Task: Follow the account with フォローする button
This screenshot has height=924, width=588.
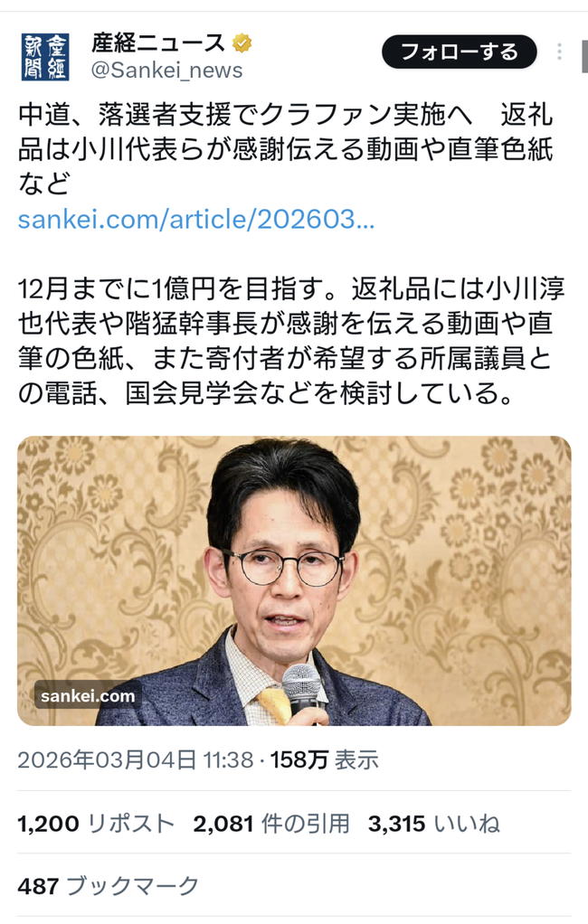Action: (x=460, y=52)
